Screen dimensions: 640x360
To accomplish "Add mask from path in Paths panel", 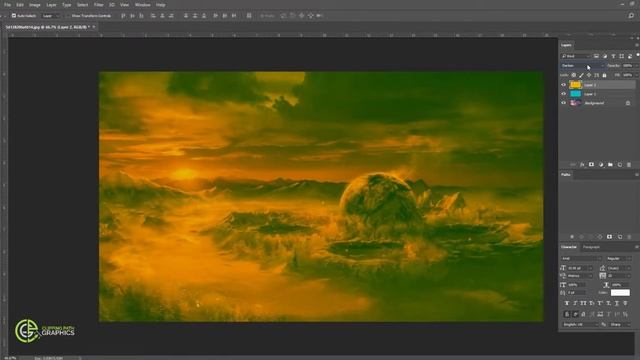I will 609,237.
